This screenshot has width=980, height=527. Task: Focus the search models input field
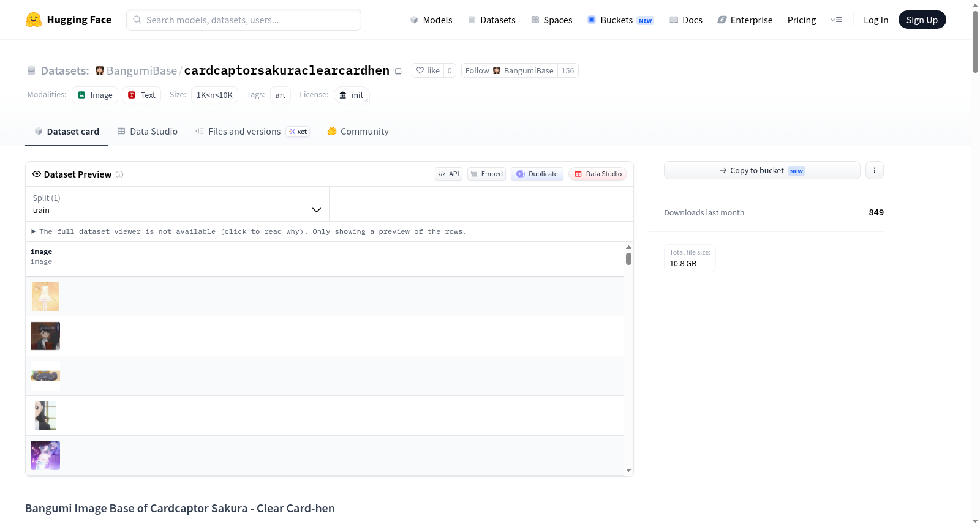(244, 20)
